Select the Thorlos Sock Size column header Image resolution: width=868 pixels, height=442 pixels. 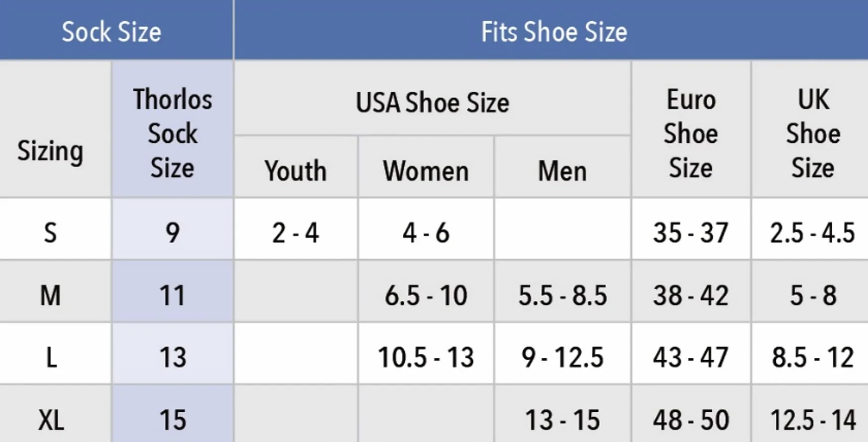point(173,129)
